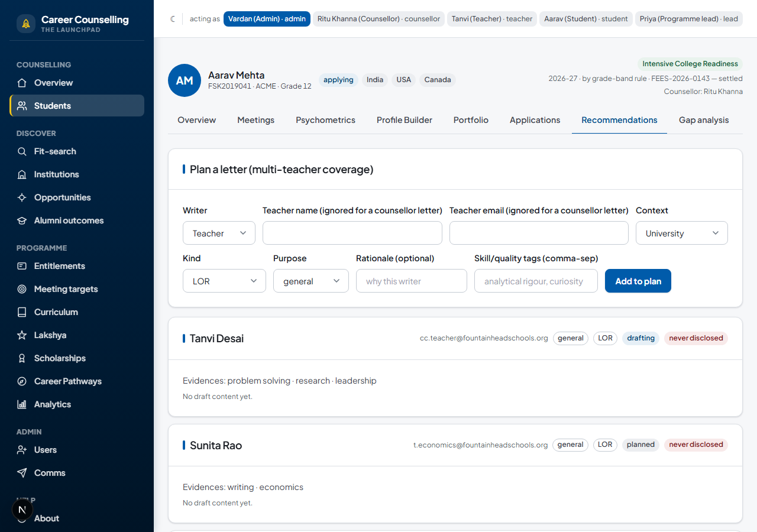Click the Curriculum book icon
Screen dimensions: 757x532
click(22, 312)
